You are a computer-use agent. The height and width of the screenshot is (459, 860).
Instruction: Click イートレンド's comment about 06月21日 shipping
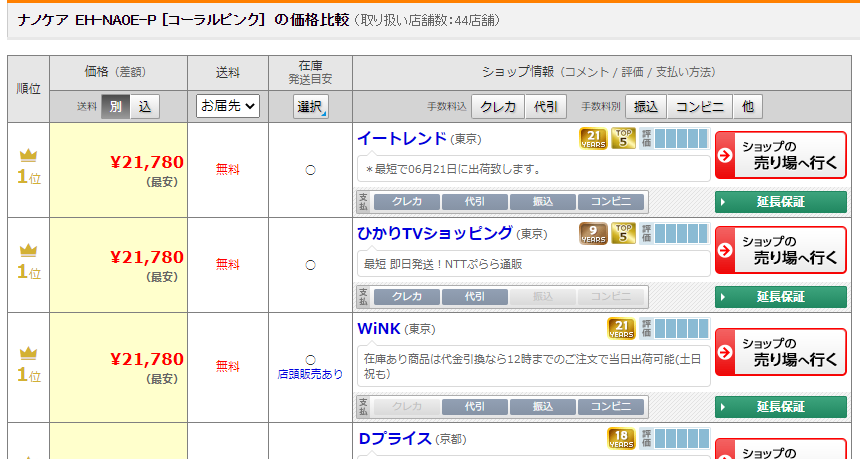452,169
